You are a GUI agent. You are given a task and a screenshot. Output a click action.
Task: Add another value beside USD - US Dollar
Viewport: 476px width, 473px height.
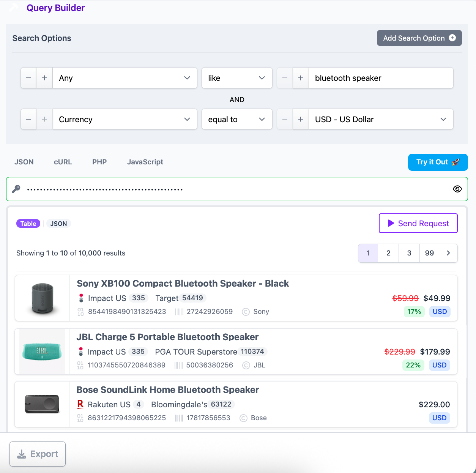tap(301, 119)
